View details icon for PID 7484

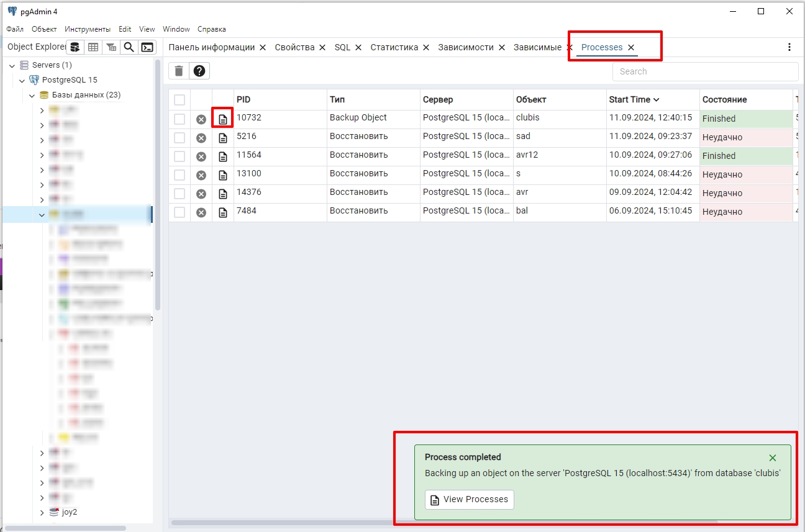pyautogui.click(x=223, y=212)
